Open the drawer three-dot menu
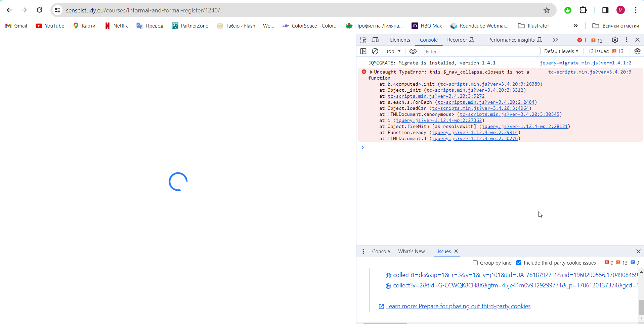This screenshot has width=644, height=324. (363, 251)
